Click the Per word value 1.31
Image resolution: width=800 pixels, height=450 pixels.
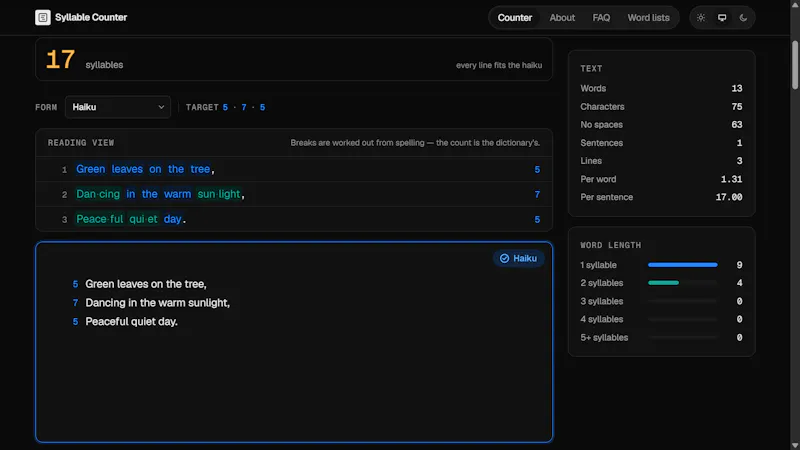coord(731,179)
